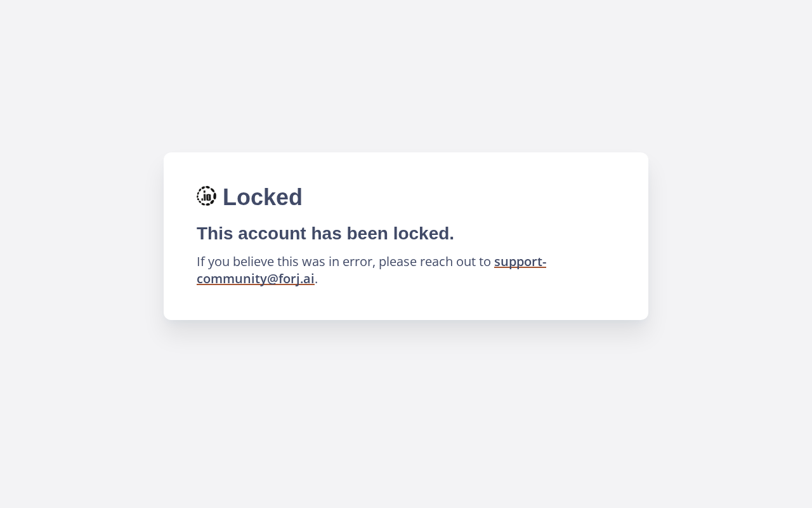Click the phrase "please reach out to"

pyautogui.click(x=435, y=262)
